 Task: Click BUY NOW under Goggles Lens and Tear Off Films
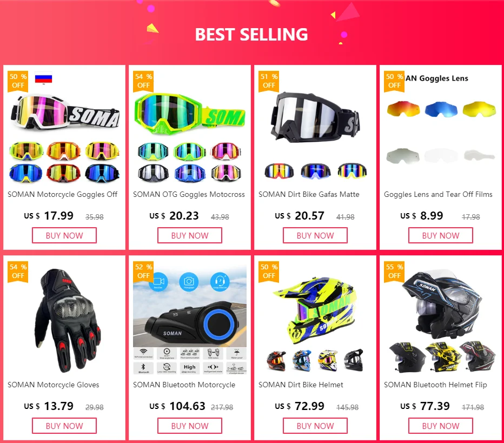pyautogui.click(x=441, y=235)
